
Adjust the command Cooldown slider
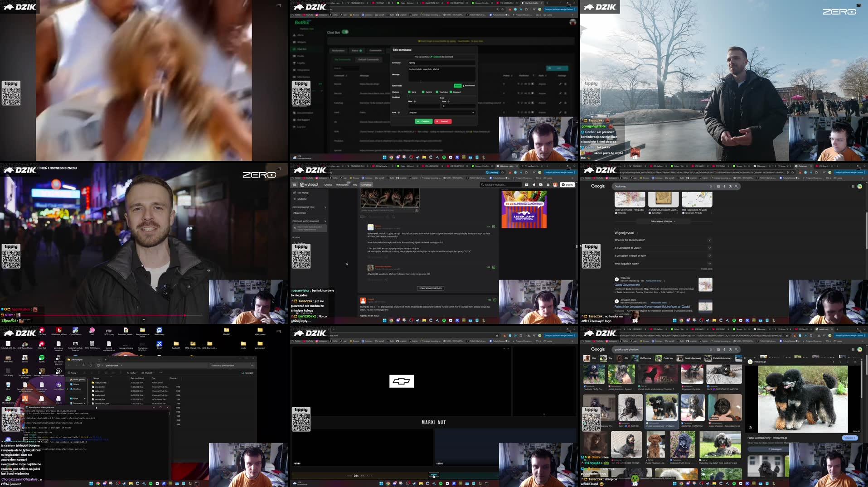tap(408, 96)
